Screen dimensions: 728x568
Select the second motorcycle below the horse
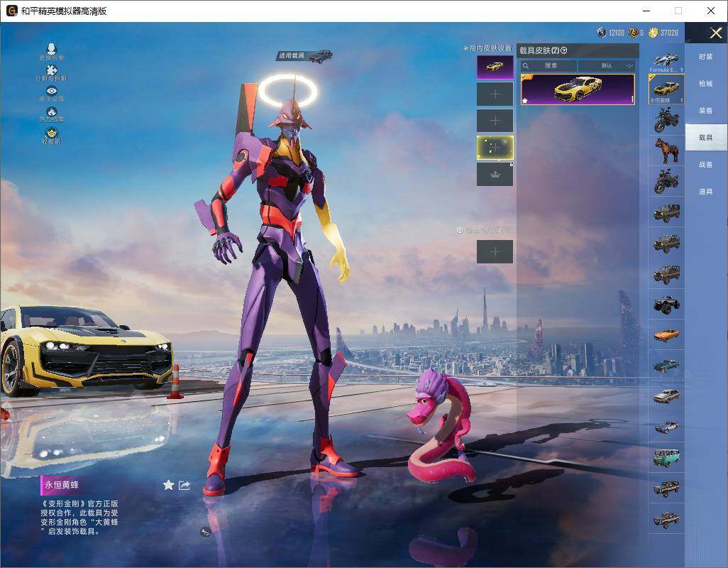tap(666, 181)
